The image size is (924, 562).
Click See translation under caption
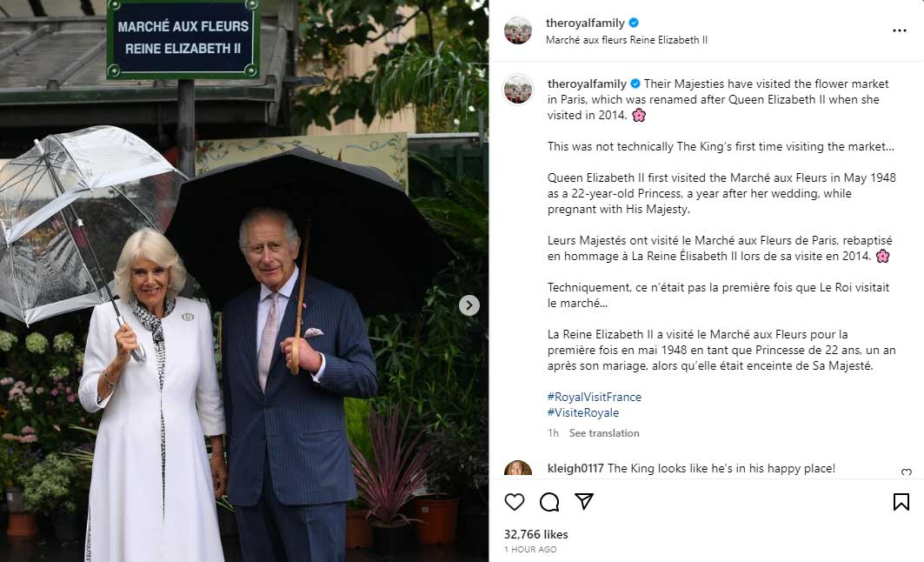click(604, 433)
